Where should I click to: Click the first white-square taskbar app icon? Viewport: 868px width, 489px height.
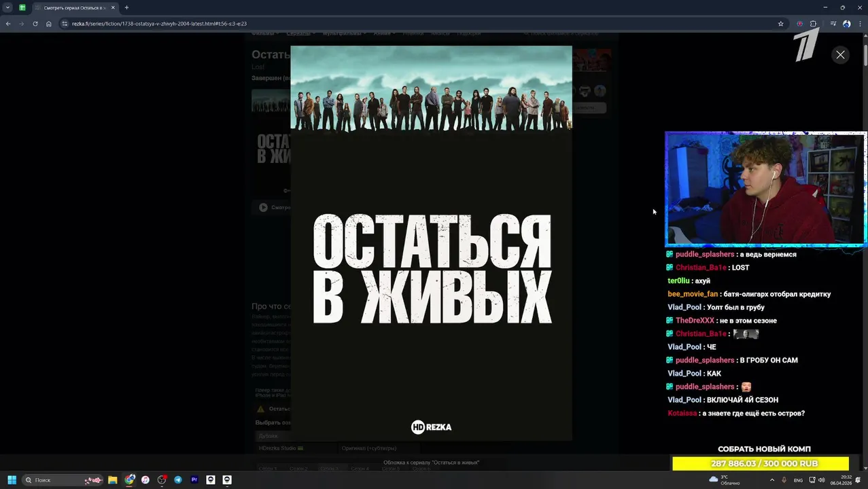pos(211,480)
